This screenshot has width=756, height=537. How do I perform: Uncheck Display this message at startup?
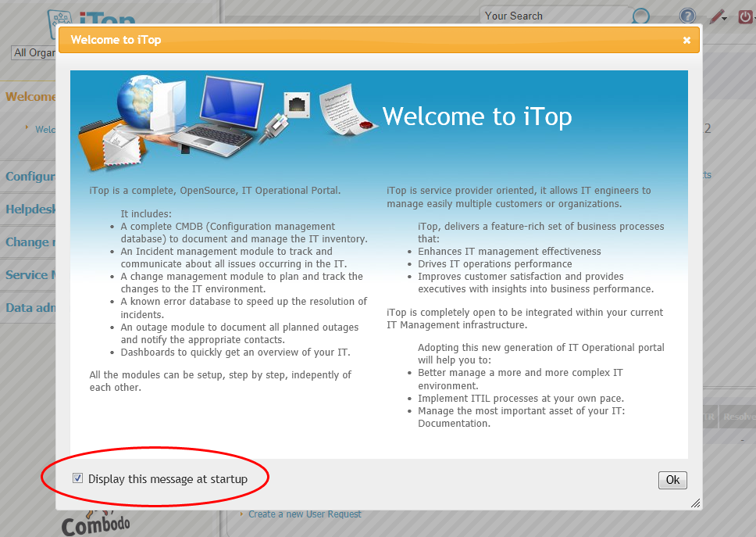point(77,478)
